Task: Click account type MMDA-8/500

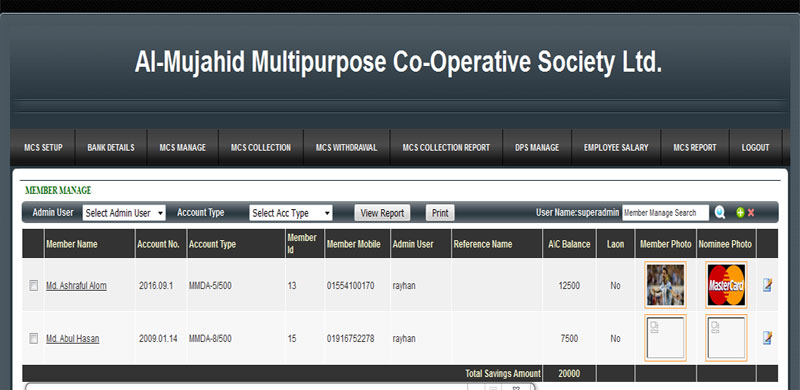Action: (x=210, y=338)
